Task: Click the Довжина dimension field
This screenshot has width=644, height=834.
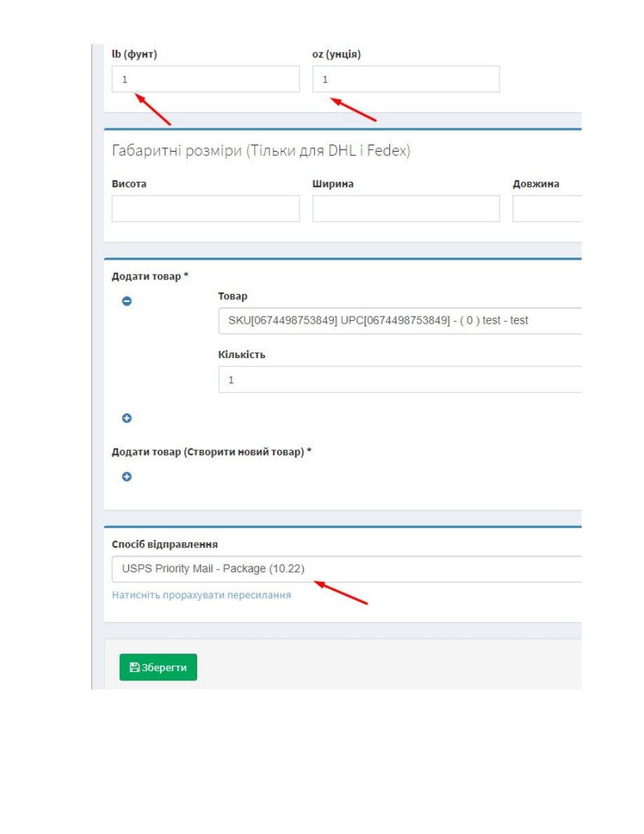Action: point(546,208)
